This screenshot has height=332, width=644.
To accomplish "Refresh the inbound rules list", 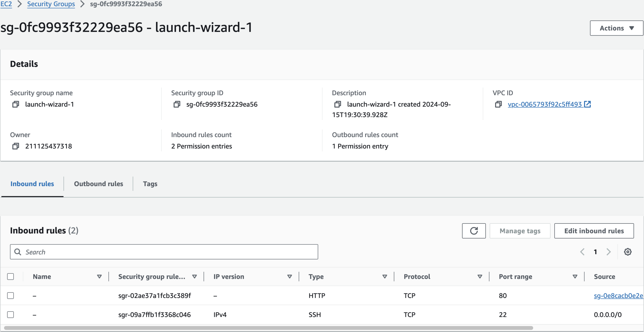I will [x=473, y=231].
